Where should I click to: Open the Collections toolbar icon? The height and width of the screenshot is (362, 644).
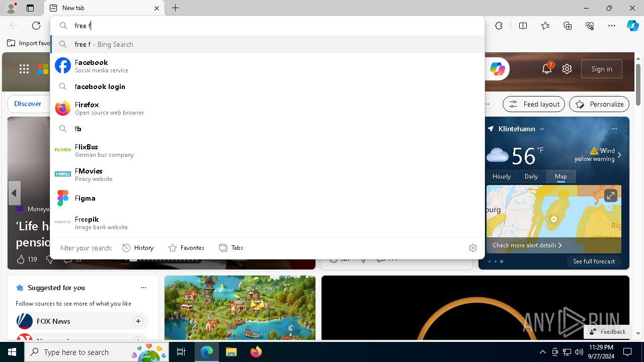coord(568,26)
